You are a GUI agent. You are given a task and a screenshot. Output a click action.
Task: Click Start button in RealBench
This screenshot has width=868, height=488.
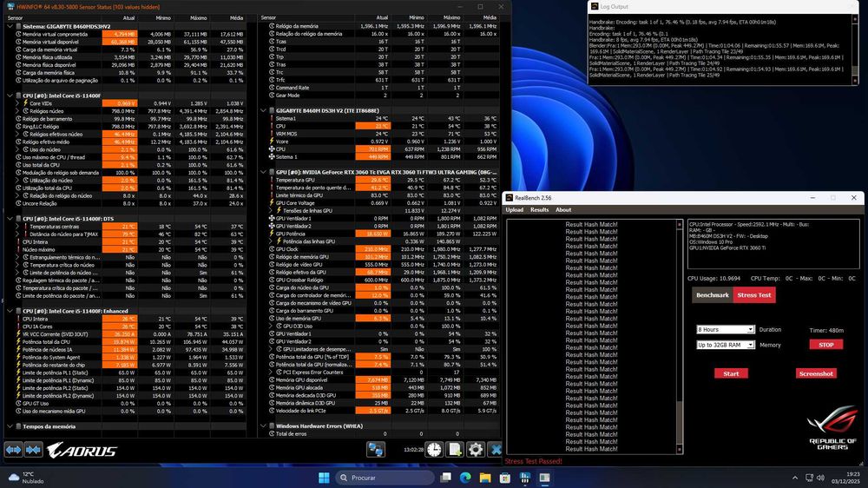731,373
